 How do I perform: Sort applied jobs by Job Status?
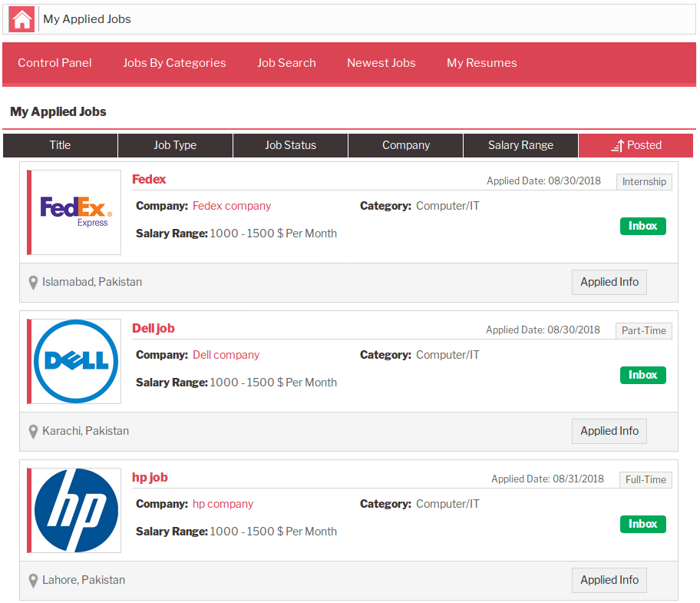[290, 145]
